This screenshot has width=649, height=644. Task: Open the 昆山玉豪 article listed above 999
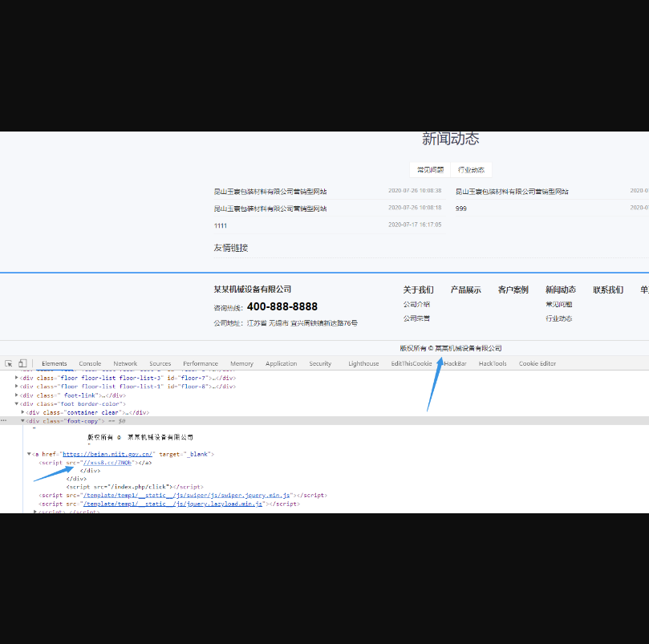pyautogui.click(x=512, y=191)
